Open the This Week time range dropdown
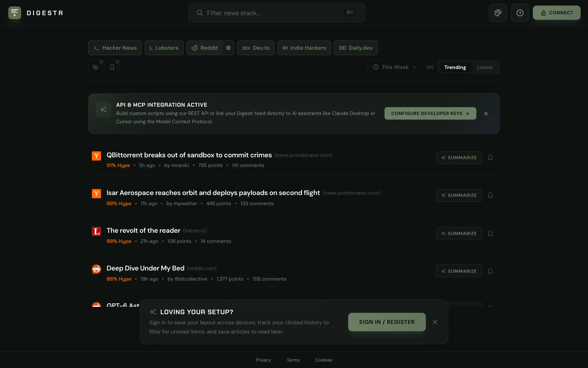Image resolution: width=588 pixels, height=368 pixels. tap(395, 67)
